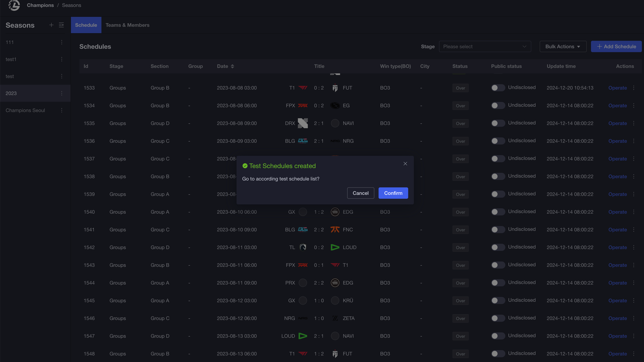644x362 pixels.
Task: Click Operate link for schedule 1542
Action: pyautogui.click(x=617, y=247)
